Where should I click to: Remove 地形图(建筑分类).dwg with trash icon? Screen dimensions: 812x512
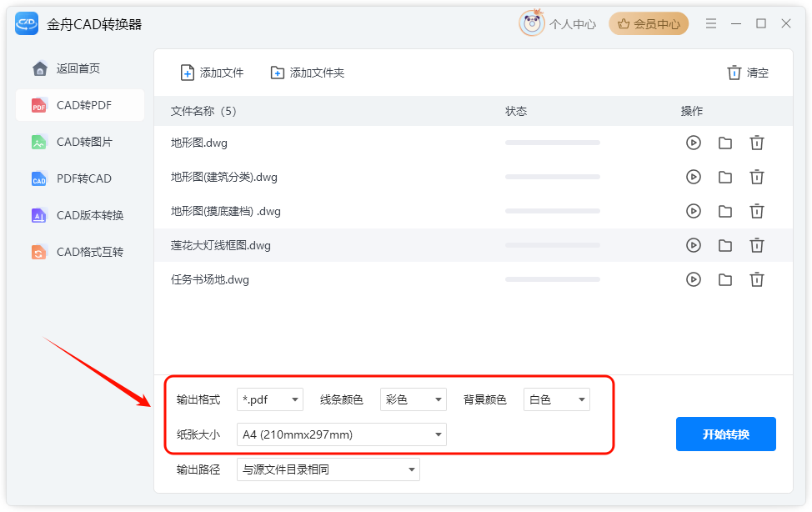click(x=757, y=177)
